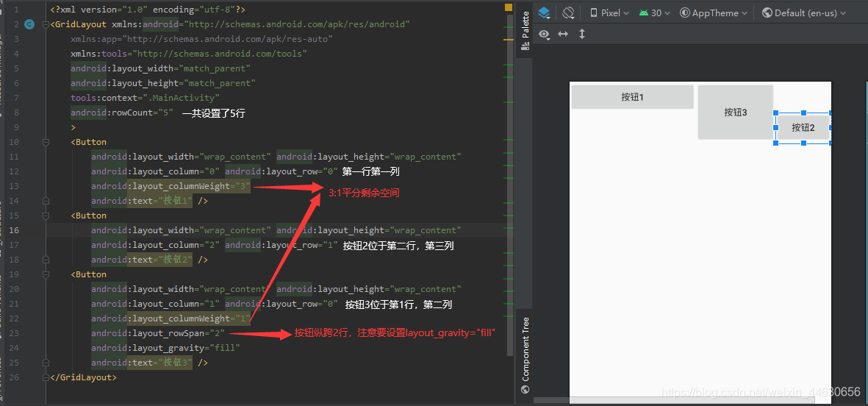Click line number 9 in the gutter
The height and width of the screenshot is (406, 868).
pyautogui.click(x=17, y=127)
